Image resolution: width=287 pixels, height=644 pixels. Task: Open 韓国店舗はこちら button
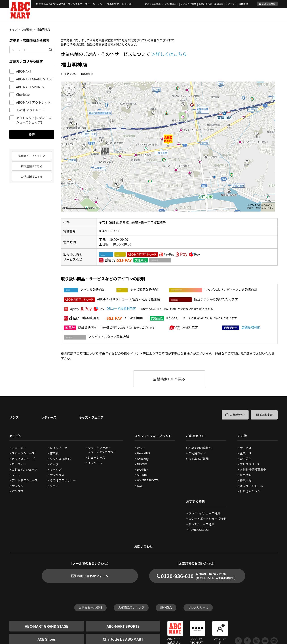click(x=32, y=166)
